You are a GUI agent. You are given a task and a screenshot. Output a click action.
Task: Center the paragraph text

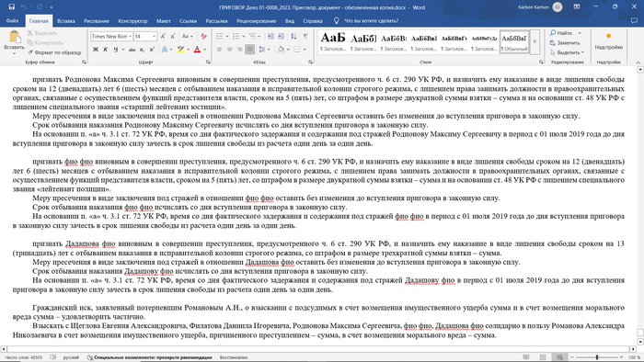point(229,50)
